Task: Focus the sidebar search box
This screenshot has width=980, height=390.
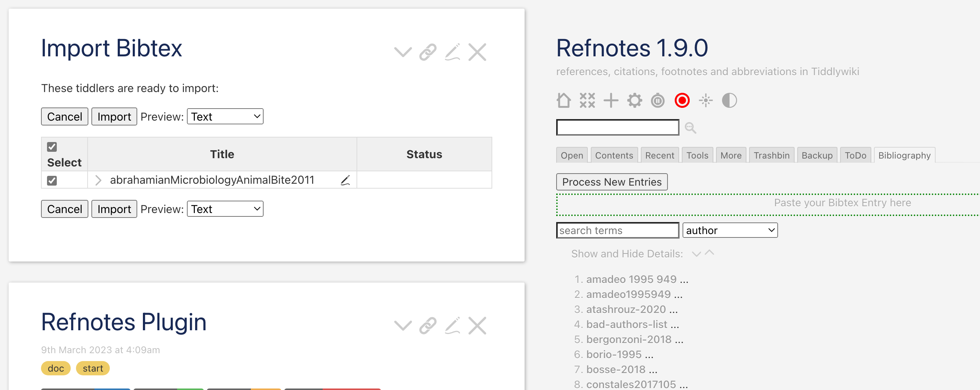Action: pos(617,127)
